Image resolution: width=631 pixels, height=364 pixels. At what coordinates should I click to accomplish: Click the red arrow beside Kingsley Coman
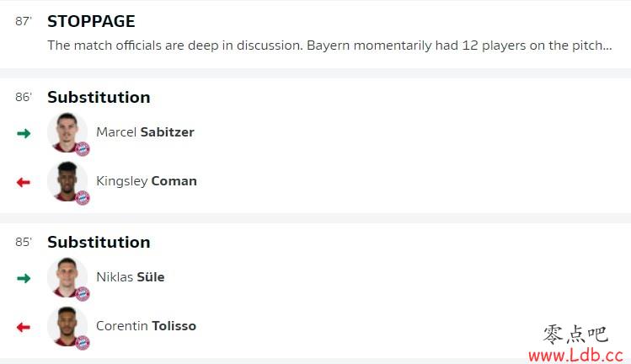coord(24,182)
